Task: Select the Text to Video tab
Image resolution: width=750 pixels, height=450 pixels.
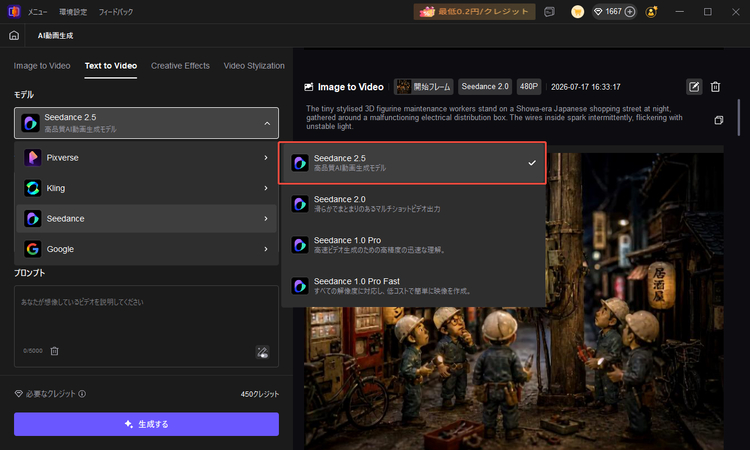Action: coord(111,66)
